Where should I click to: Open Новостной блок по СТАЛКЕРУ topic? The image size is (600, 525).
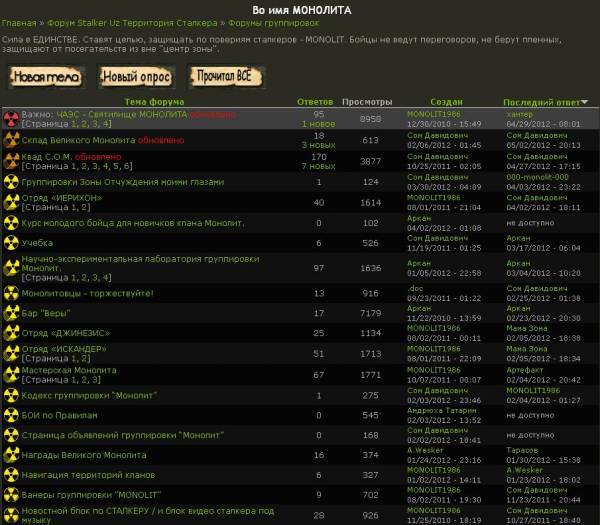click(148, 515)
